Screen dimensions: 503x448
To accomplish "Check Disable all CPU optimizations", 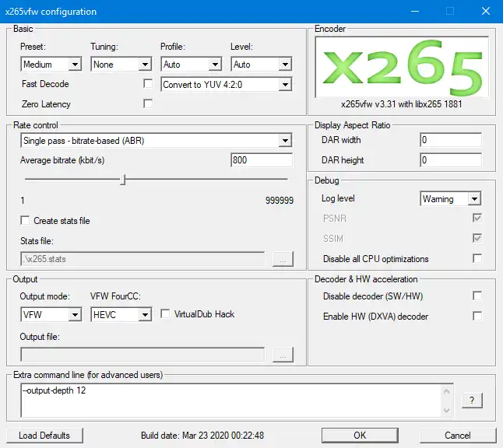I will 477,258.
